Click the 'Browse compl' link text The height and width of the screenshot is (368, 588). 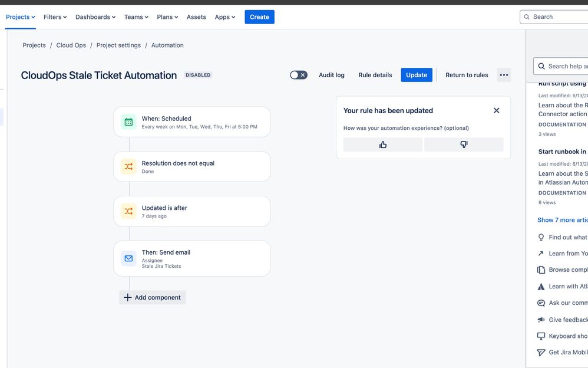coord(568,270)
